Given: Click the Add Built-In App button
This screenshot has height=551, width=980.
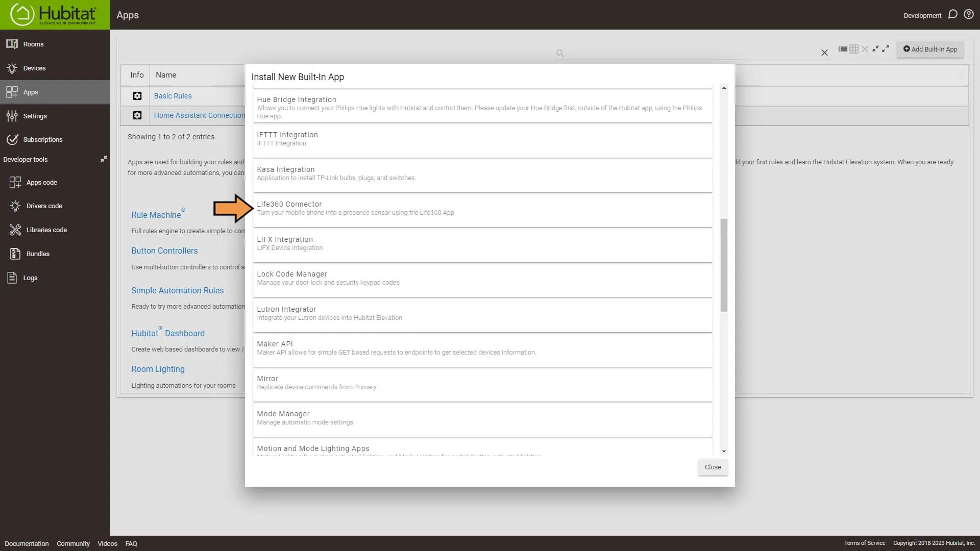Looking at the screenshot, I should (x=931, y=49).
